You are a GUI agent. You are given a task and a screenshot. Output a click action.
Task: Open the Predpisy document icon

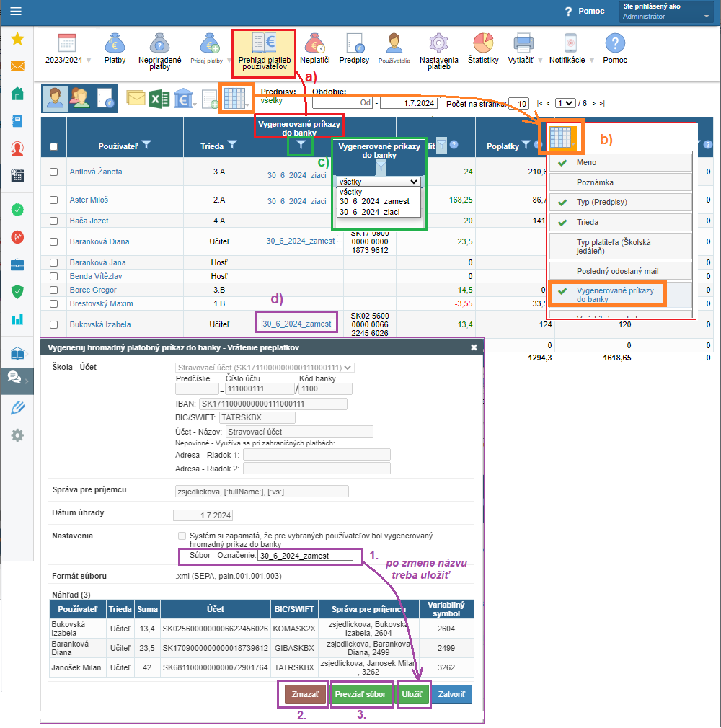[354, 44]
